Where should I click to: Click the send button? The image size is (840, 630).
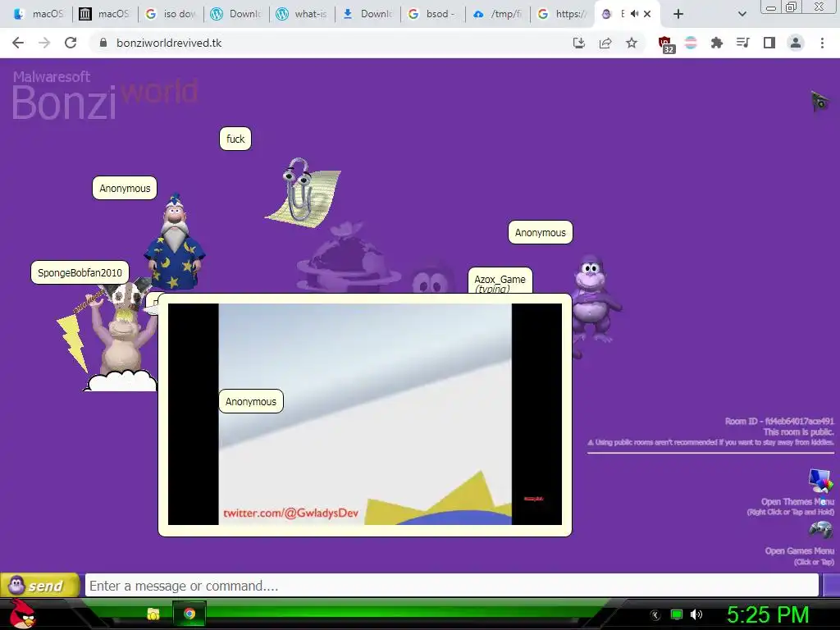click(39, 585)
